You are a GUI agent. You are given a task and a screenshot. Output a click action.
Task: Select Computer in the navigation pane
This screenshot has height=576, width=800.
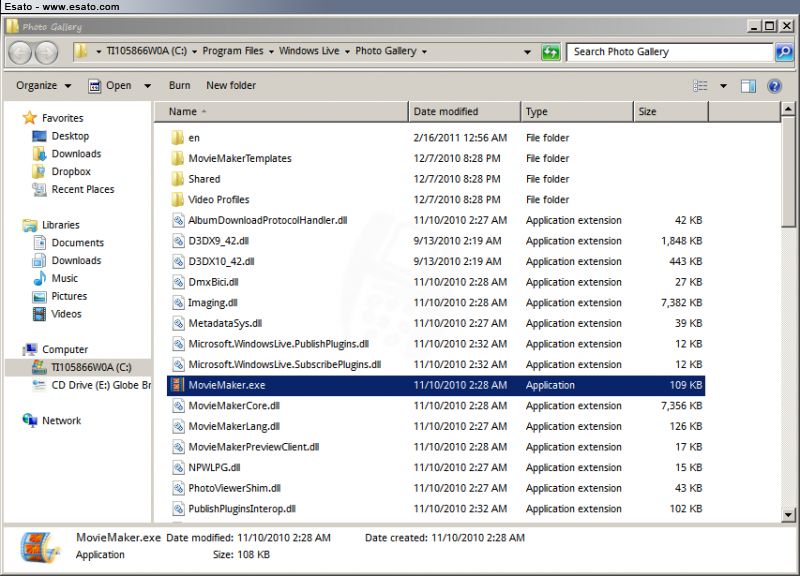point(65,349)
